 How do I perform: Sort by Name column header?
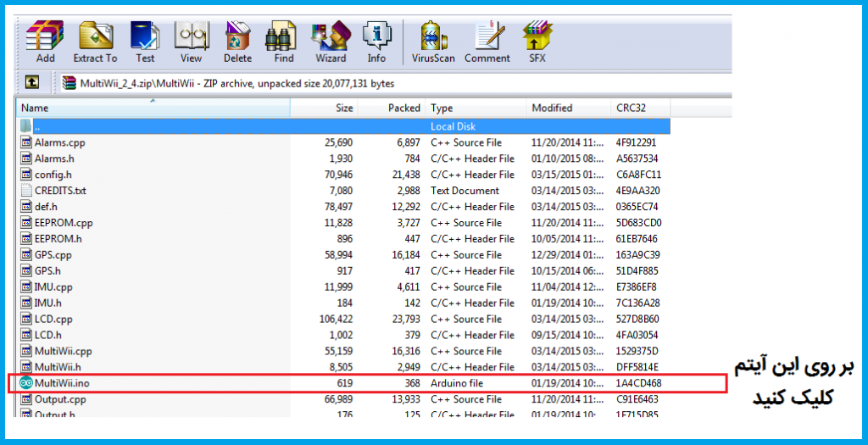point(153,108)
